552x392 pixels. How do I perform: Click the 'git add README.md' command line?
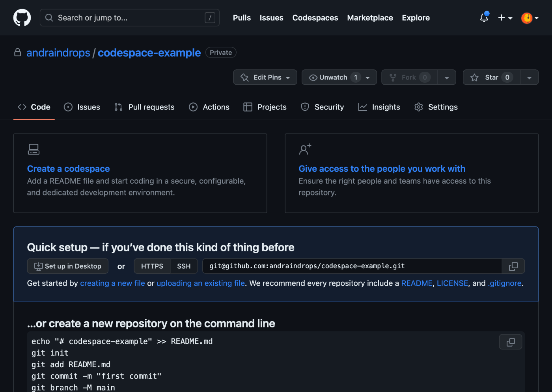[x=71, y=364]
